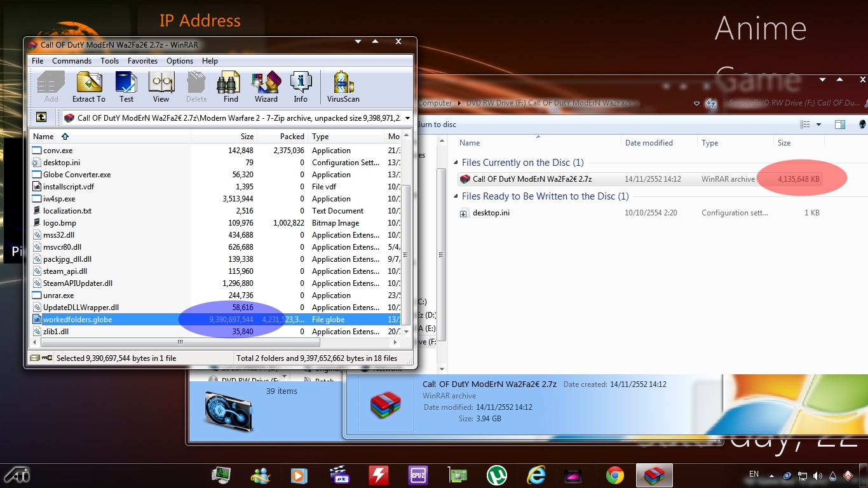Open CPU-Z from the taskbar

(x=418, y=475)
